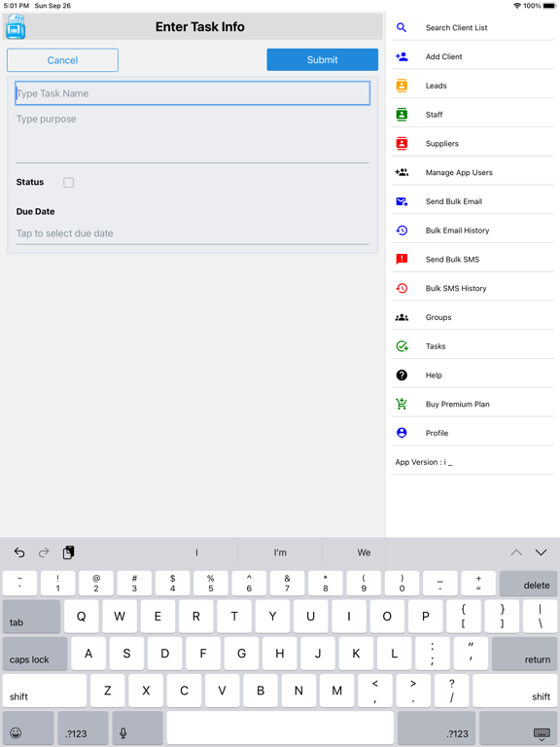Tap the App Version text row
The width and height of the screenshot is (560, 747).
click(472, 462)
